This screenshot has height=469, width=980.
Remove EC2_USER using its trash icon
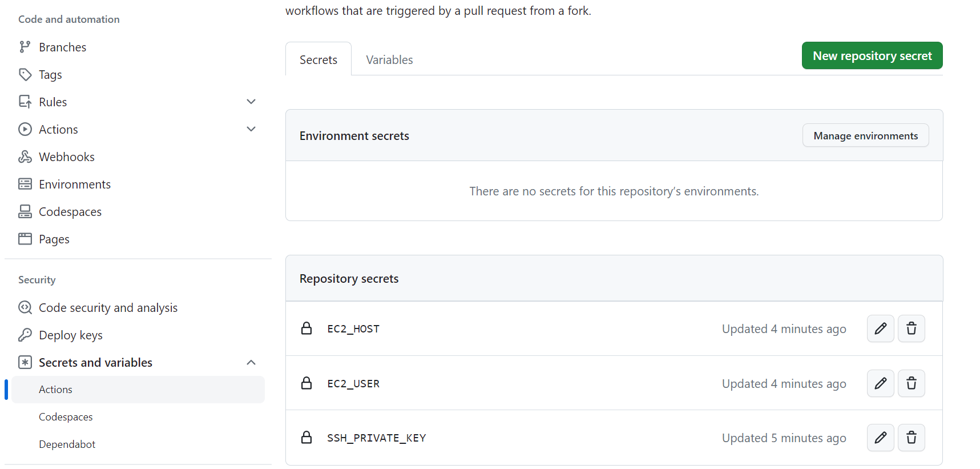[911, 383]
